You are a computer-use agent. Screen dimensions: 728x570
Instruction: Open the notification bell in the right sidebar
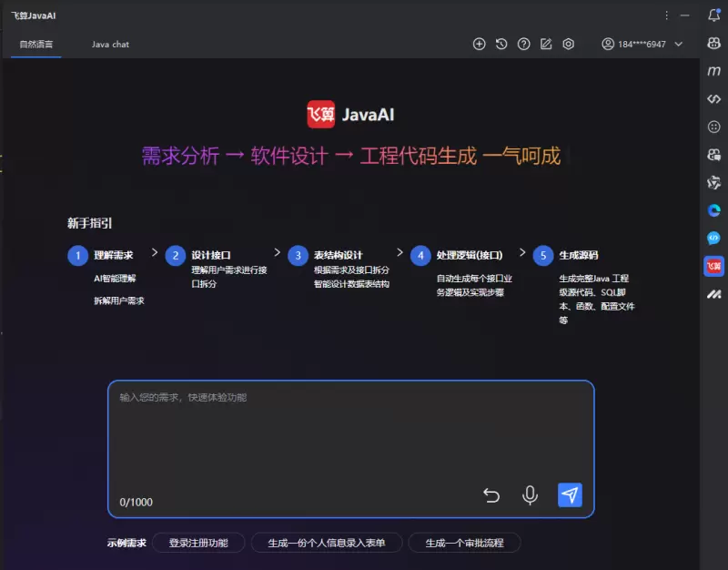pos(713,15)
